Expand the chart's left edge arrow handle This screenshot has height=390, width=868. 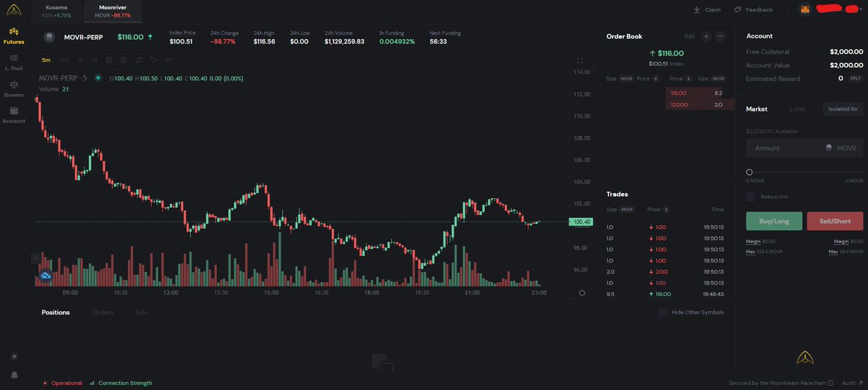[35, 258]
